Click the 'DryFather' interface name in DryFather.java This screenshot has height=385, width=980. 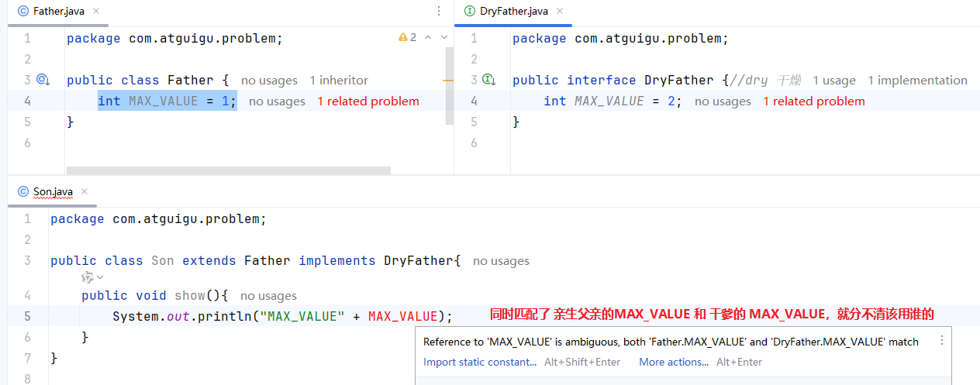679,80
